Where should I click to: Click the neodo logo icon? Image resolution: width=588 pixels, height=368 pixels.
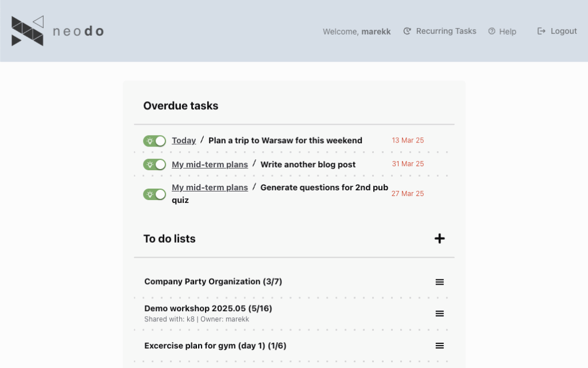coord(28,31)
